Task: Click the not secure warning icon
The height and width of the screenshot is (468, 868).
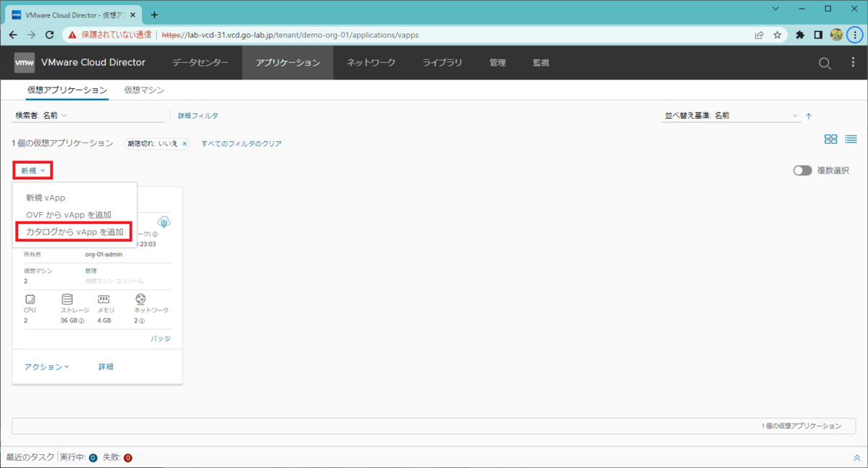Action: [72, 35]
